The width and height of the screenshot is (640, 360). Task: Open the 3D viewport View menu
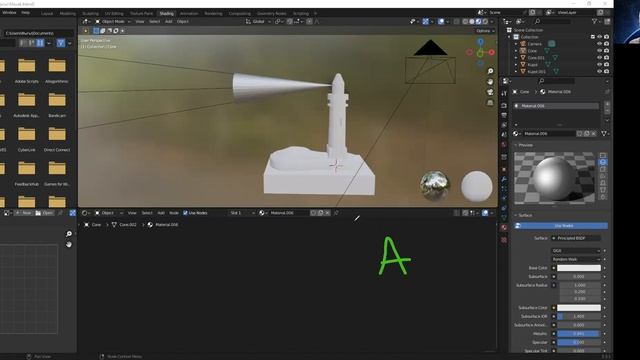(140, 21)
